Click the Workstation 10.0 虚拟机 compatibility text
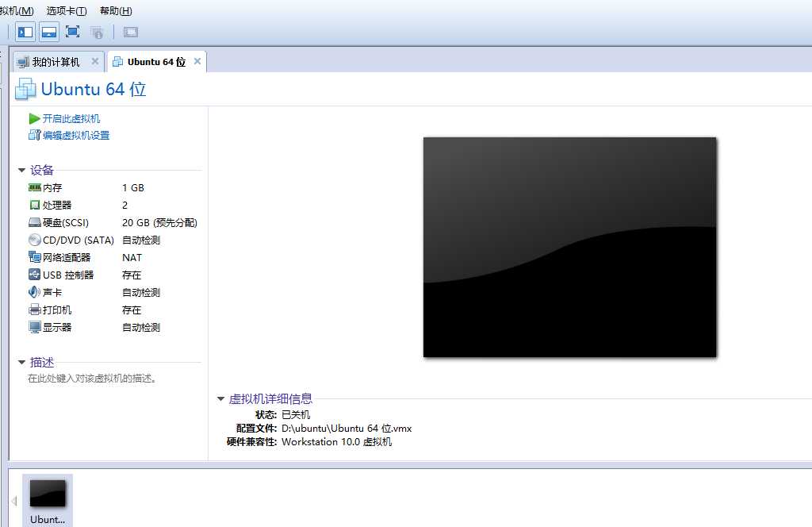Image resolution: width=812 pixels, height=527 pixels. tap(336, 442)
